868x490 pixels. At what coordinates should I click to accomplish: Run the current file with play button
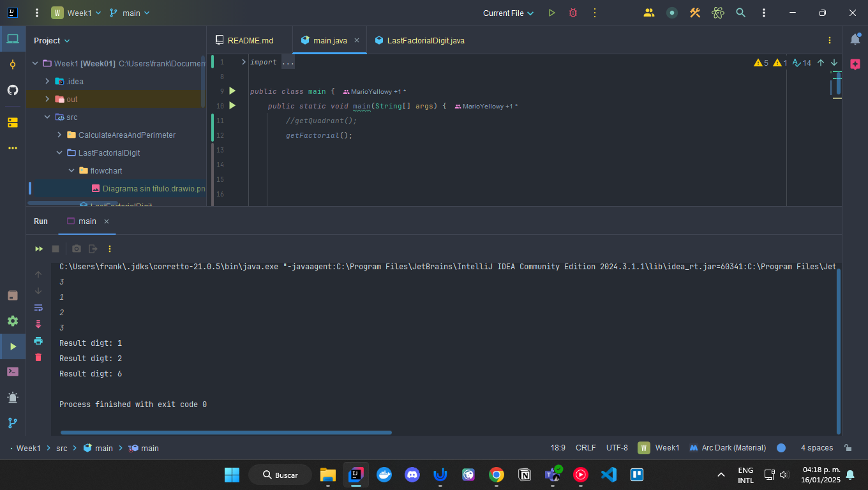pos(552,13)
